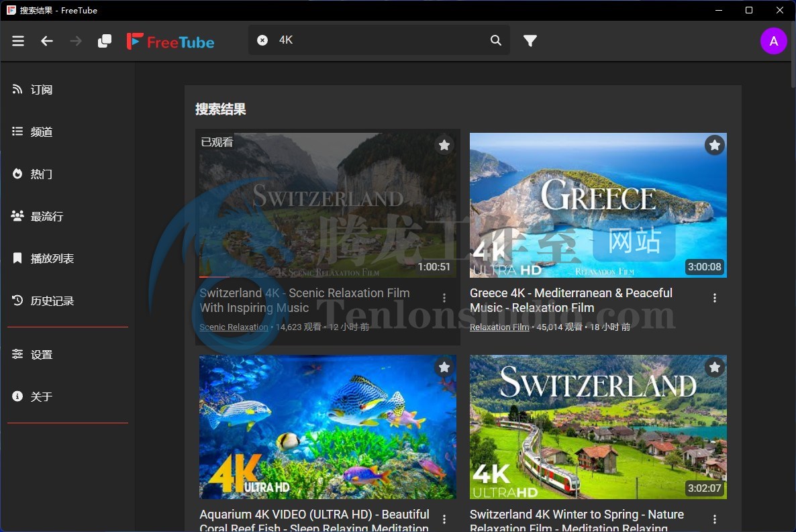
Task: Click the 搜索结果 heading
Action: point(221,109)
